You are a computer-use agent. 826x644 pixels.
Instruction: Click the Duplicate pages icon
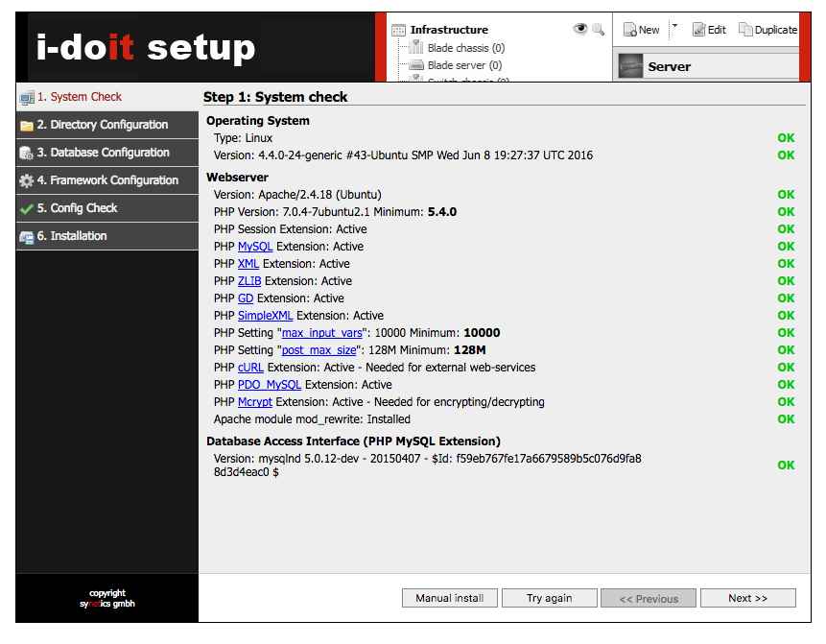[x=744, y=30]
